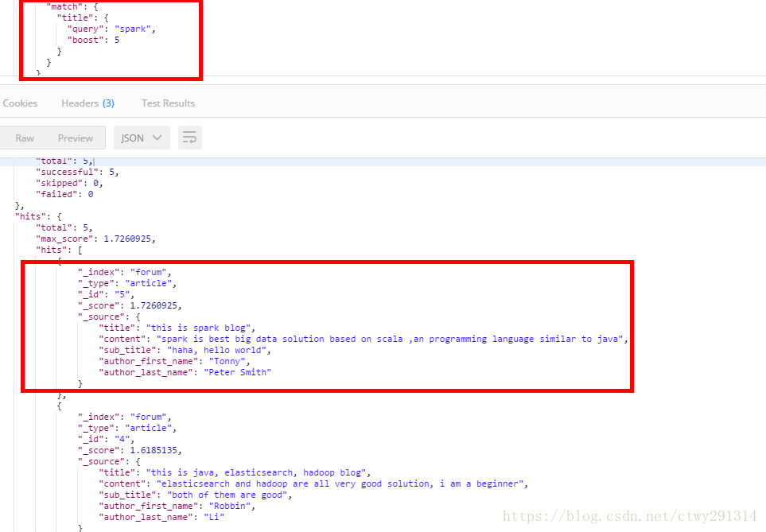Click the author_first_name "Robbin" value
Viewport: 766px width, 532px height.
pos(230,506)
